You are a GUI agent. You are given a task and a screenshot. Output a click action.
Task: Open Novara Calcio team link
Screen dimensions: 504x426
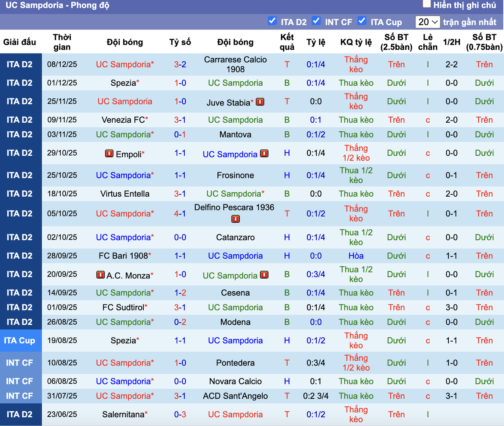(x=235, y=382)
